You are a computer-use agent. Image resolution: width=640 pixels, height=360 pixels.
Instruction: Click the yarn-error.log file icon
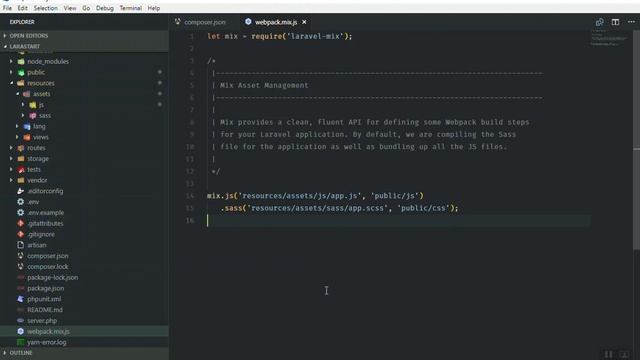click(21, 342)
